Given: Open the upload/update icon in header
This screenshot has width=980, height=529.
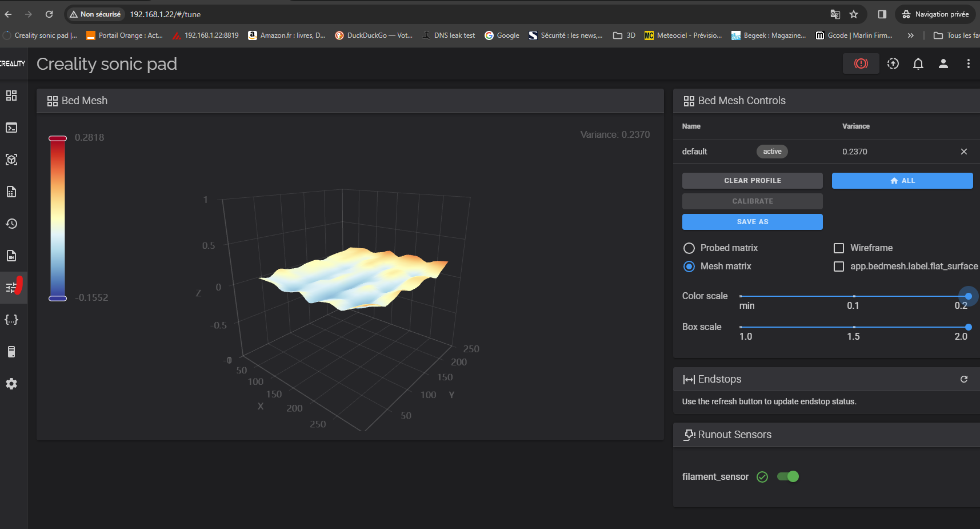Looking at the screenshot, I should click(893, 63).
